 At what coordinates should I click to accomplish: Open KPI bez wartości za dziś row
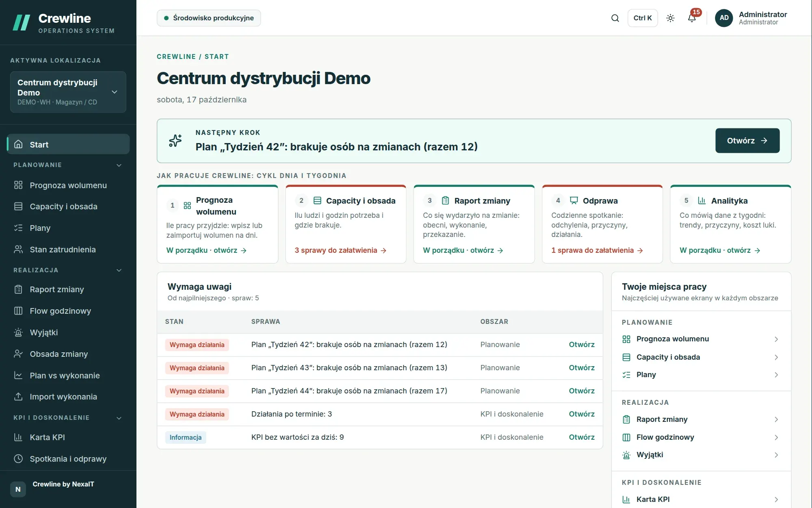pyautogui.click(x=380, y=437)
